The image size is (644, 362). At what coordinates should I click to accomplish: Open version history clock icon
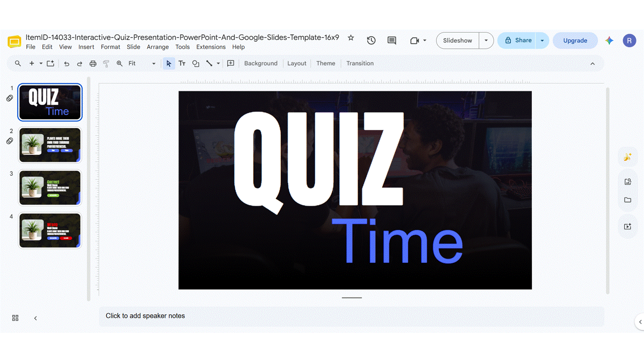[371, 41]
